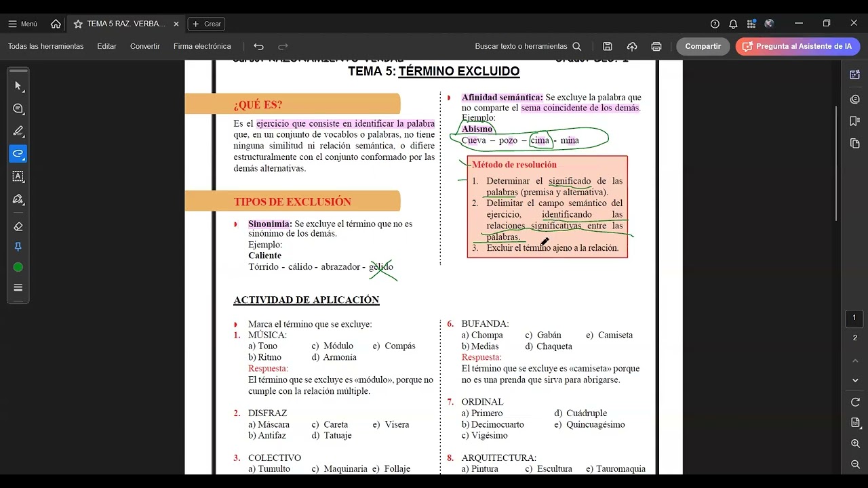Print the document
Screen dimensions: 868x488
pos(656,47)
